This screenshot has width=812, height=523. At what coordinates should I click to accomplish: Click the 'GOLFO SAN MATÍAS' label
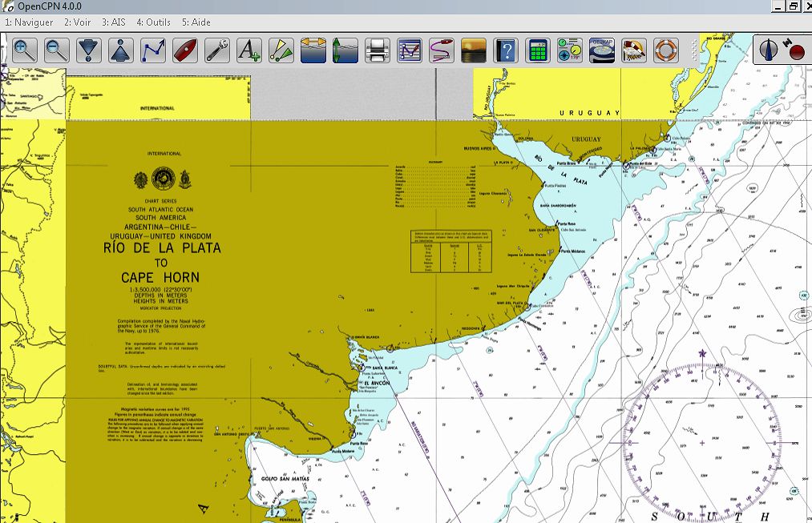click(285, 479)
